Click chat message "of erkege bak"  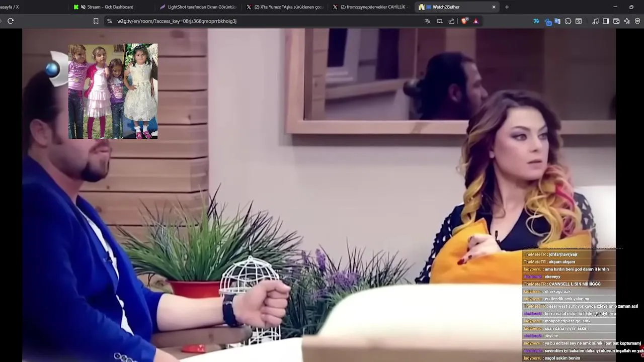pos(557,292)
